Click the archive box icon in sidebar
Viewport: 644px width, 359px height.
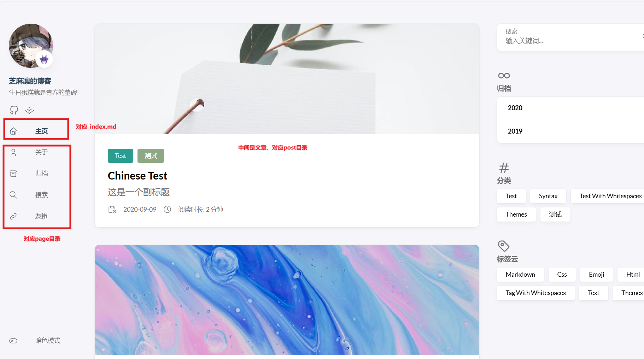(x=13, y=173)
